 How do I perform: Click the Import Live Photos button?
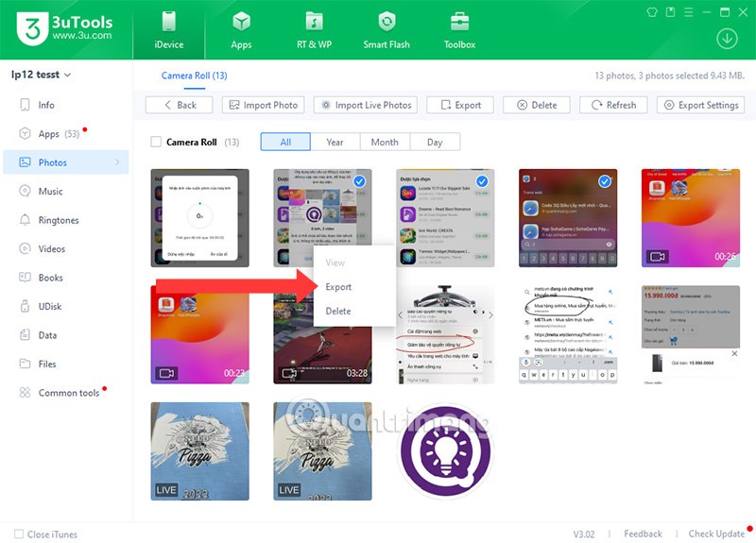[366, 105]
